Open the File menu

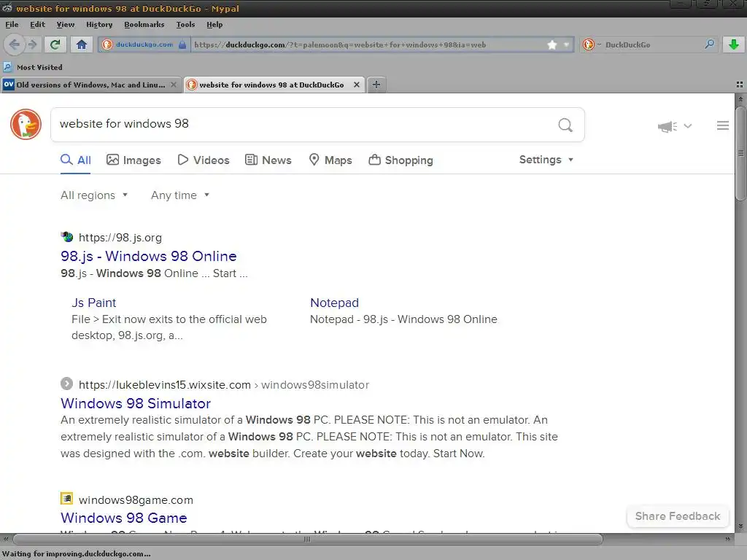pos(12,24)
